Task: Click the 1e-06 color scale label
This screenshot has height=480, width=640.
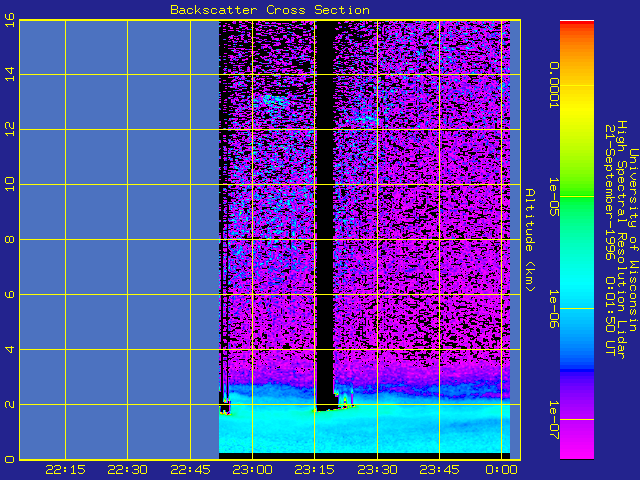Action: coord(553,309)
